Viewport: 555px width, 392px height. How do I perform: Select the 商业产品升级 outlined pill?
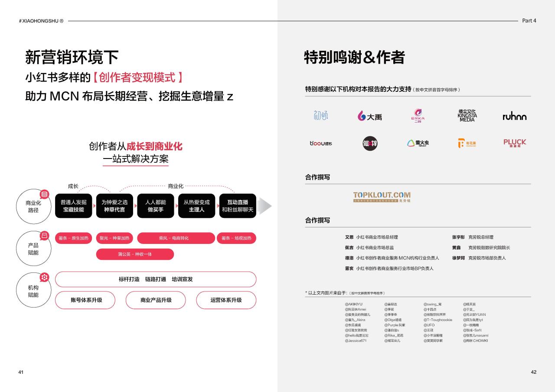[156, 300]
